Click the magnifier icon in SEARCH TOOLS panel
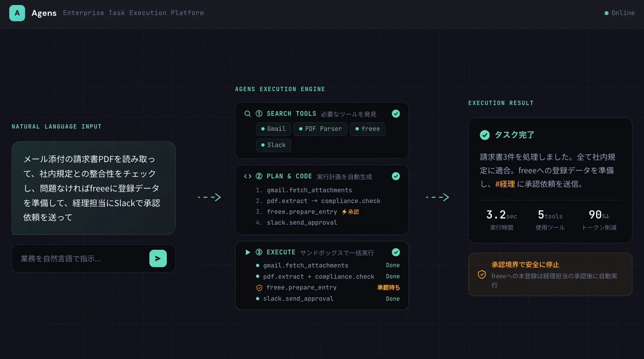Viewport: 644px width, 359px height. (x=247, y=114)
